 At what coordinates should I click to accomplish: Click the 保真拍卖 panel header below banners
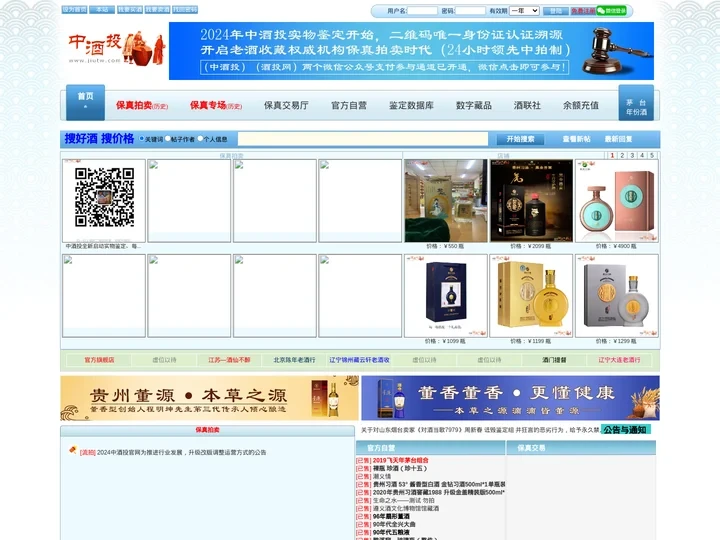[207, 430]
